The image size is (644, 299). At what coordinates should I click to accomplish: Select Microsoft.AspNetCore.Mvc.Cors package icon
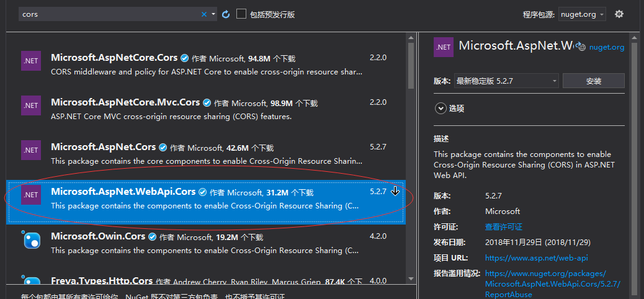(31, 105)
